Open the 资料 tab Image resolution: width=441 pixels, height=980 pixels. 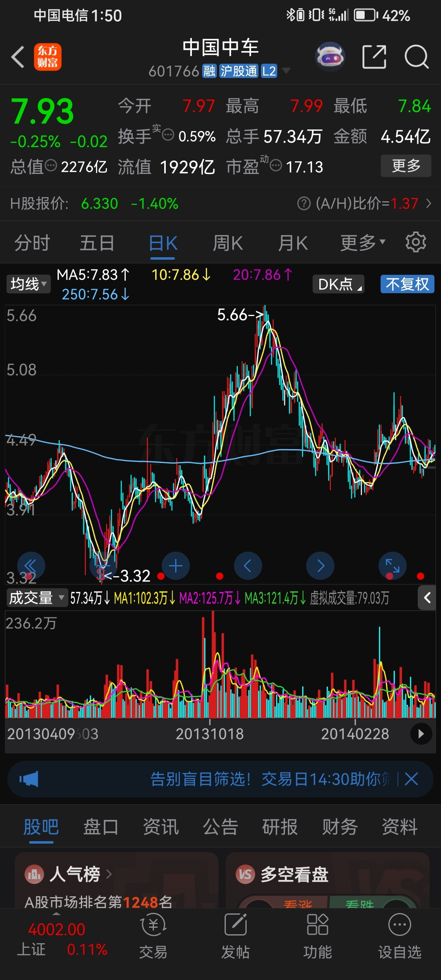tap(400, 827)
